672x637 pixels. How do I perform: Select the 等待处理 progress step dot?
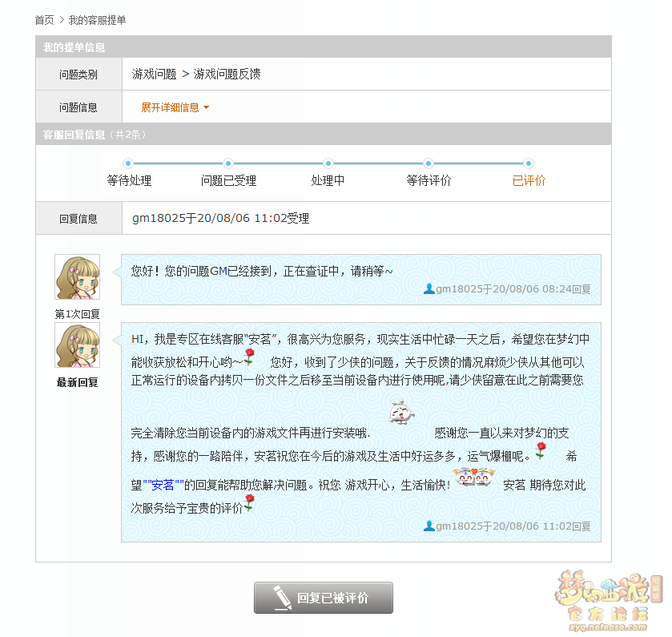pos(127,163)
